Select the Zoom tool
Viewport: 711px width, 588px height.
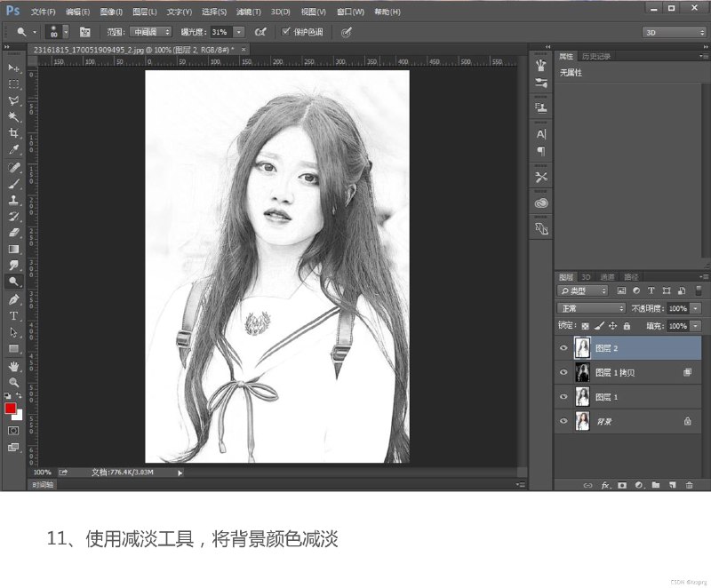(x=13, y=379)
